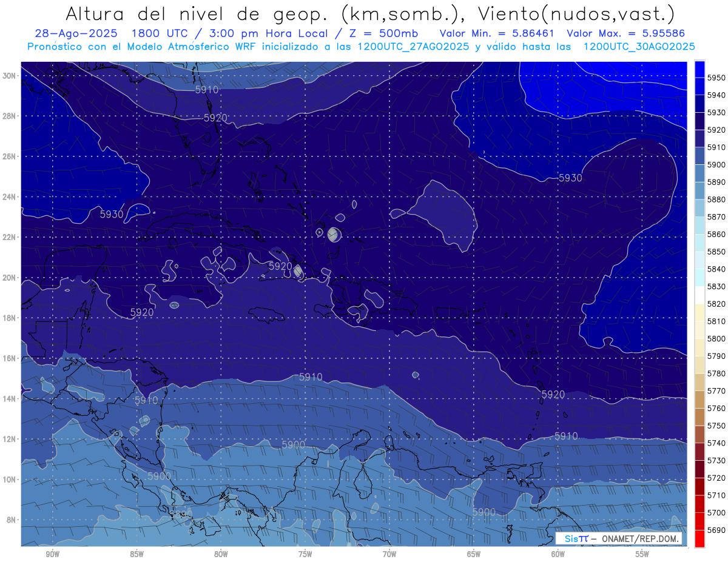Click the legend value 5710
This screenshot has height=562, width=728.
(x=716, y=495)
